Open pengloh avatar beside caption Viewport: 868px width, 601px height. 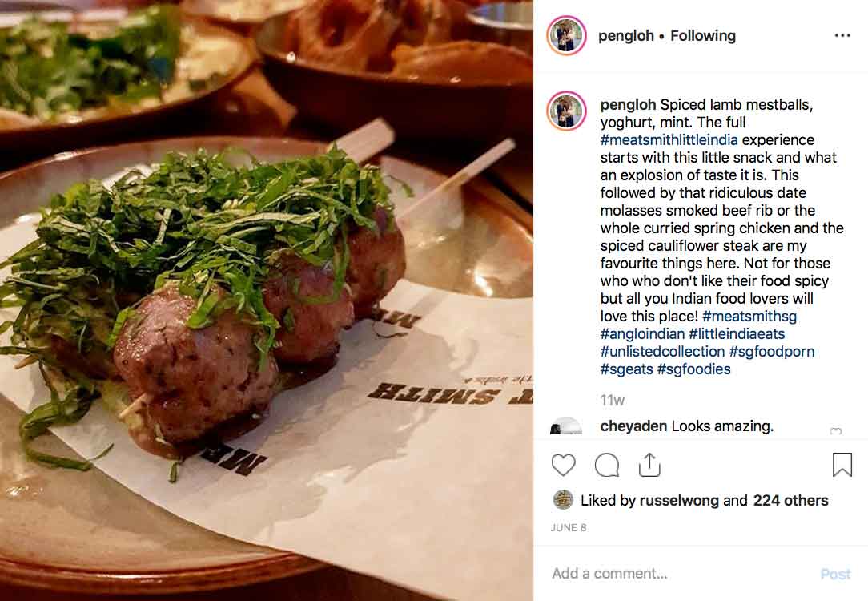(566, 111)
